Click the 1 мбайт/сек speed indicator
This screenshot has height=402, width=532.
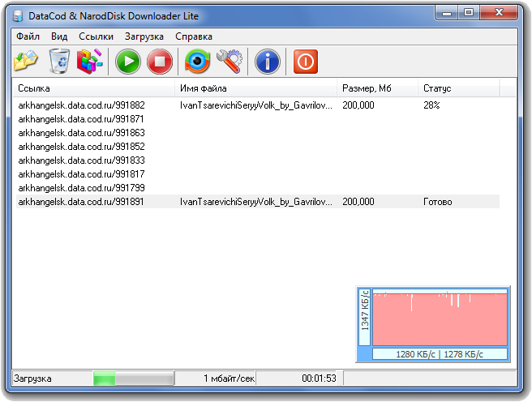[x=229, y=378]
